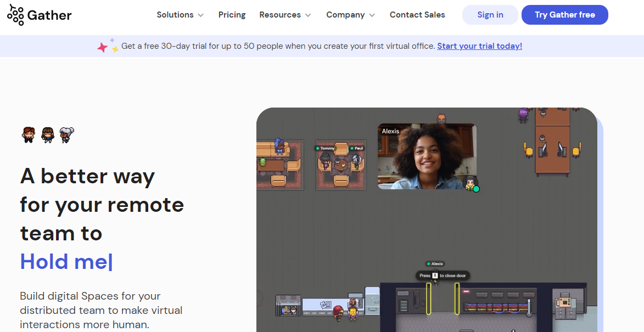Expand the Resources chevron arrow
The height and width of the screenshot is (332, 644).
click(x=308, y=15)
